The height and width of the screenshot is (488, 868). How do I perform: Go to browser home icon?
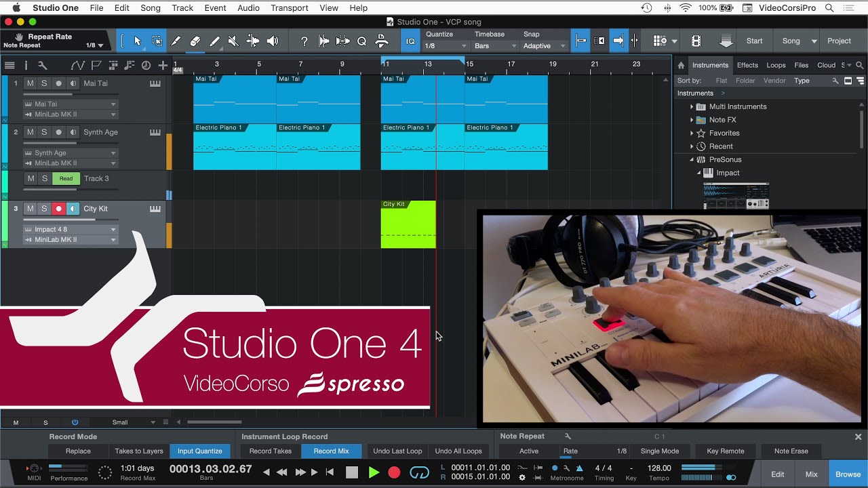click(x=681, y=65)
